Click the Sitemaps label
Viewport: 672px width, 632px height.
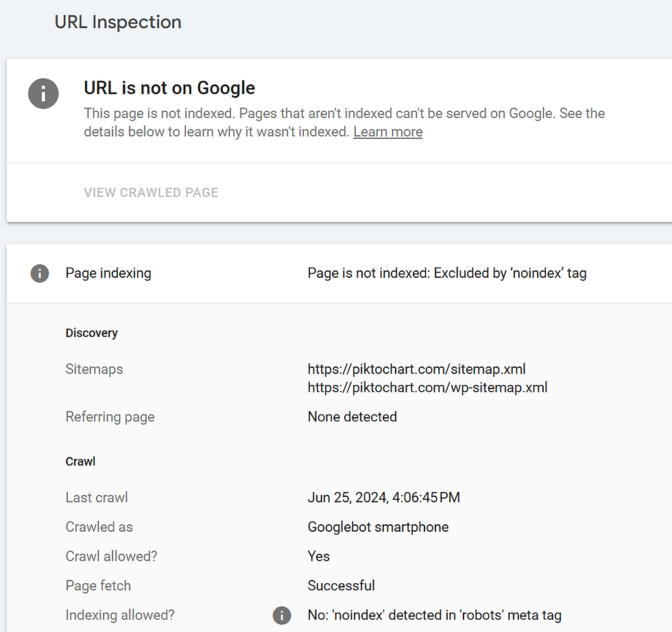pyautogui.click(x=94, y=369)
